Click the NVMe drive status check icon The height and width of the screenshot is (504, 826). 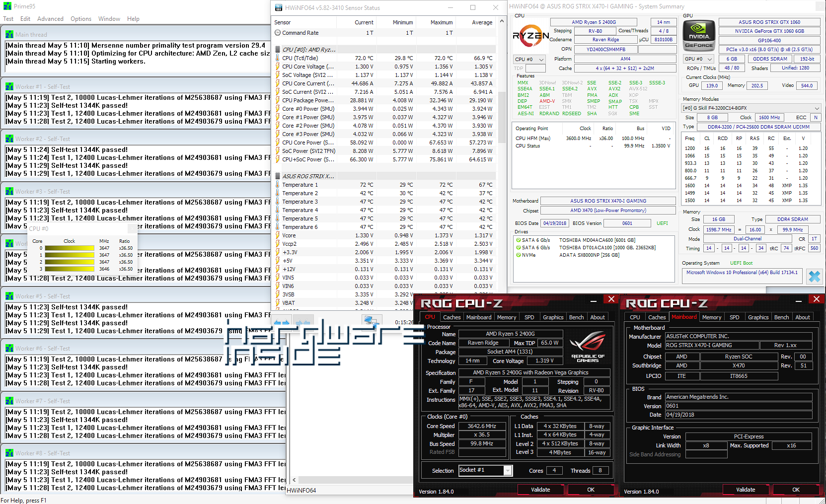pos(518,255)
